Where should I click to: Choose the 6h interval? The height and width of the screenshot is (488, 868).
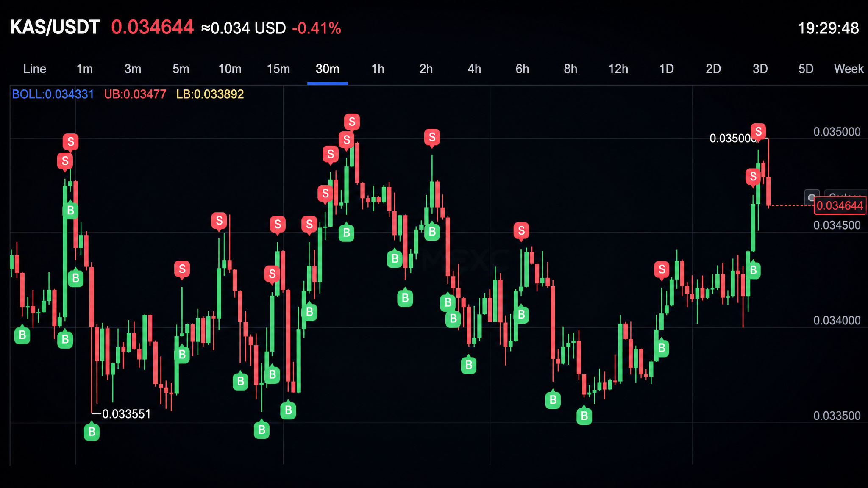click(x=522, y=69)
